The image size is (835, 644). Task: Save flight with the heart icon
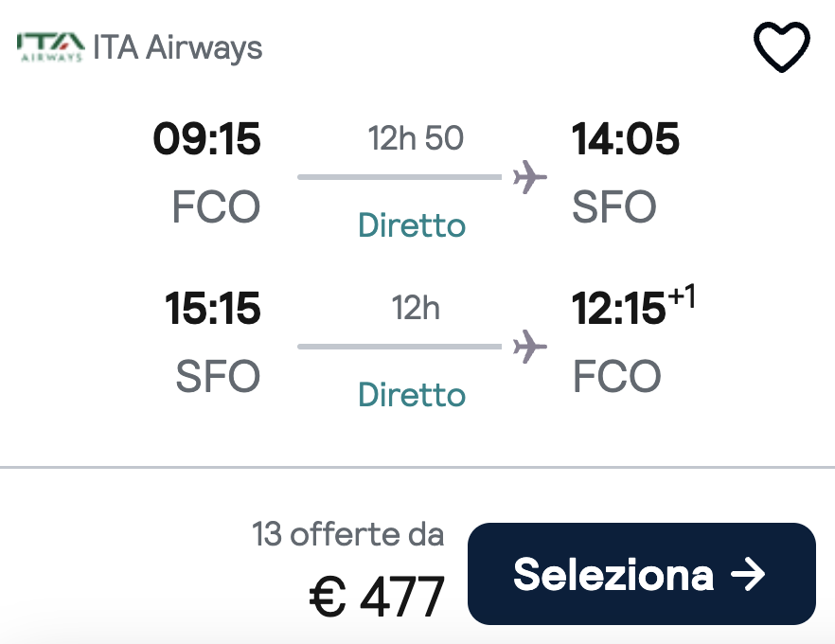[781, 46]
